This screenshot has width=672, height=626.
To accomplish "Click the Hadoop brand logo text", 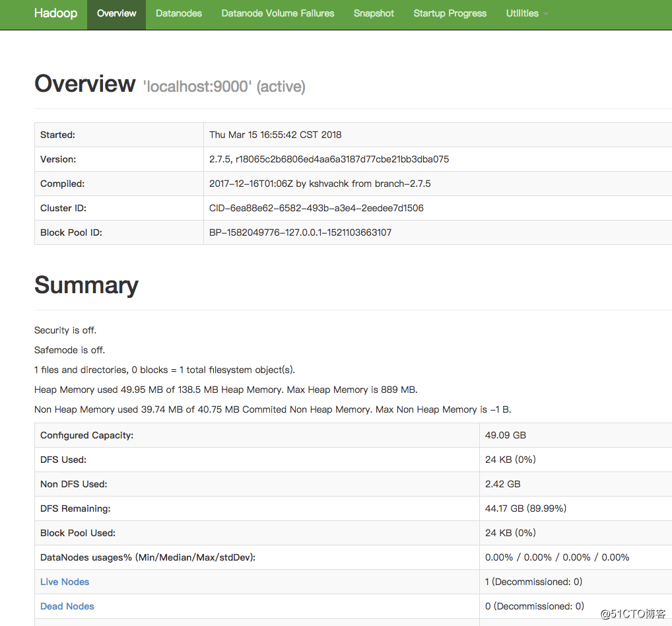I will (x=55, y=13).
